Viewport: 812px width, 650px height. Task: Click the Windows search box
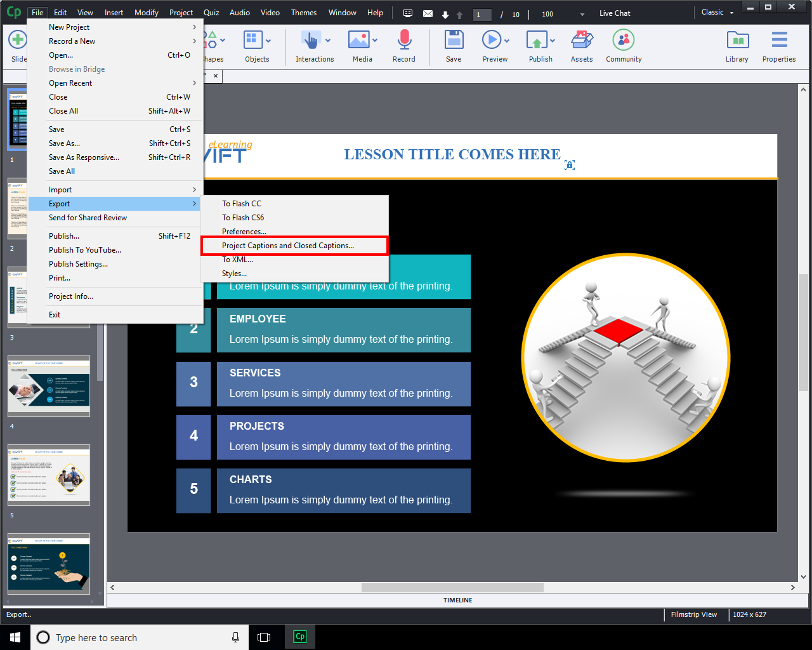pos(140,637)
